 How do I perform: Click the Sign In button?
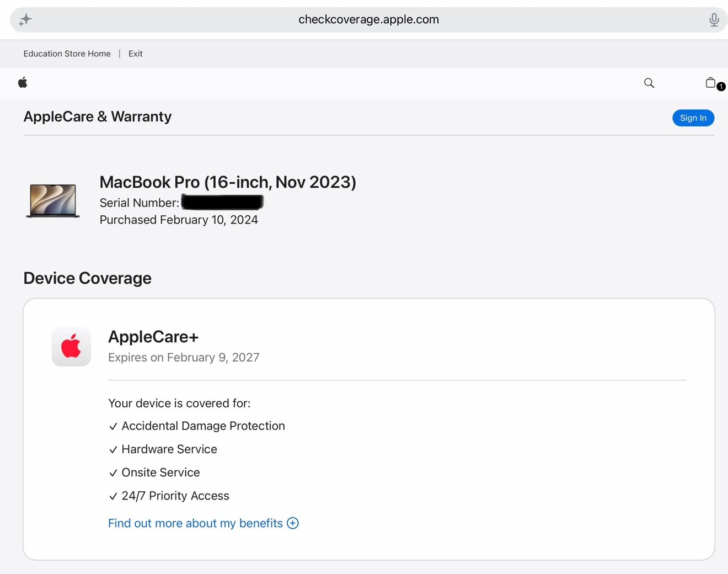coord(693,118)
